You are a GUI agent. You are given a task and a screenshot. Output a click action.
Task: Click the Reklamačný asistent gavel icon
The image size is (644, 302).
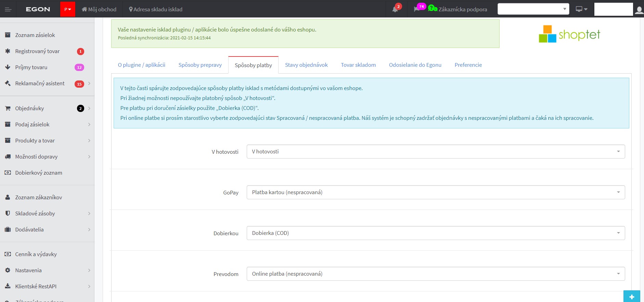[x=8, y=83]
